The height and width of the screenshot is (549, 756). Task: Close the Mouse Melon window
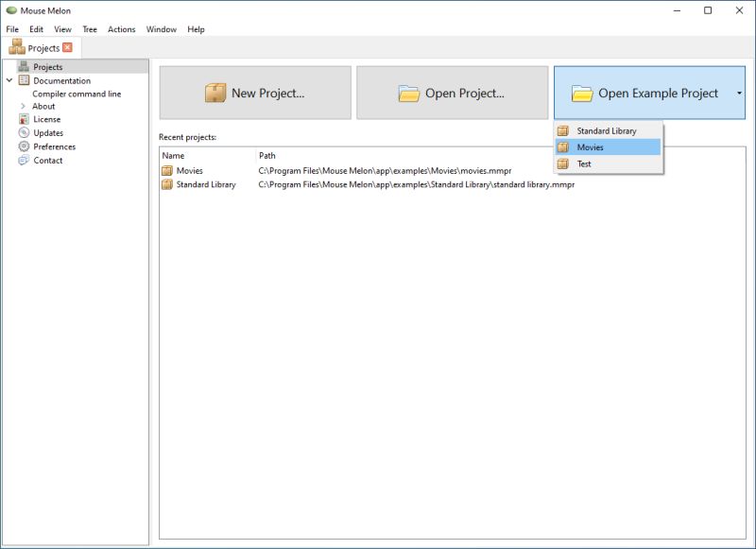click(x=739, y=10)
